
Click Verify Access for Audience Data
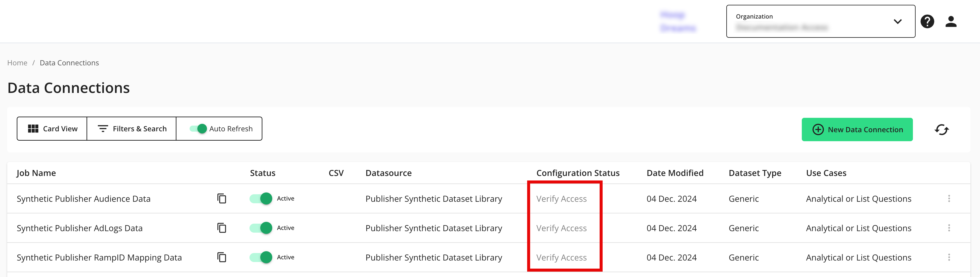[x=561, y=199]
